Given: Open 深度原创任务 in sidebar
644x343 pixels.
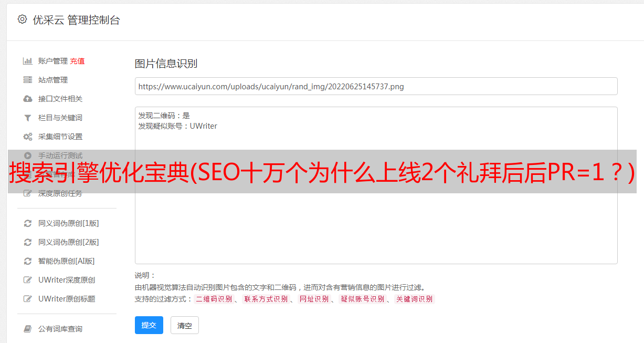Looking at the screenshot, I should pyautogui.click(x=60, y=193).
